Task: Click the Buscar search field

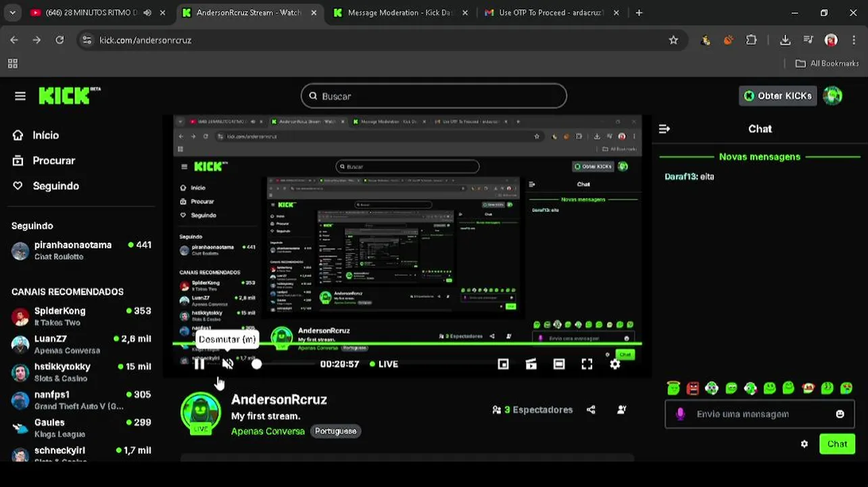Action: 433,96
